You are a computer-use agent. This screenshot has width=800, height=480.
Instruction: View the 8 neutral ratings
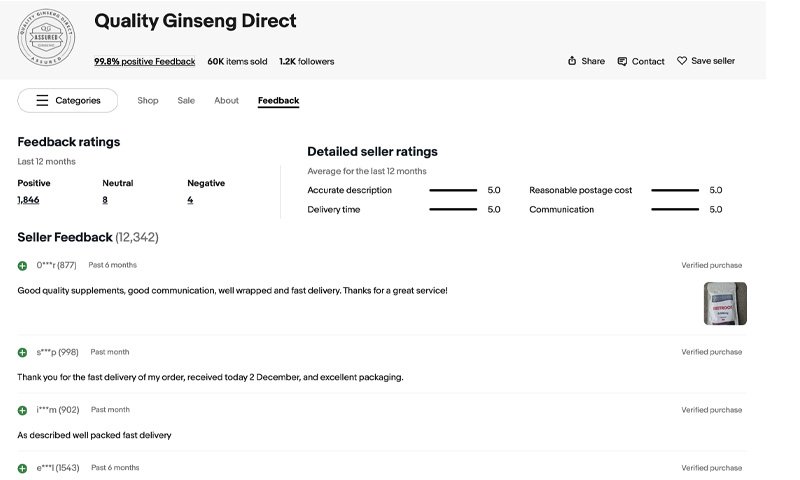105,200
